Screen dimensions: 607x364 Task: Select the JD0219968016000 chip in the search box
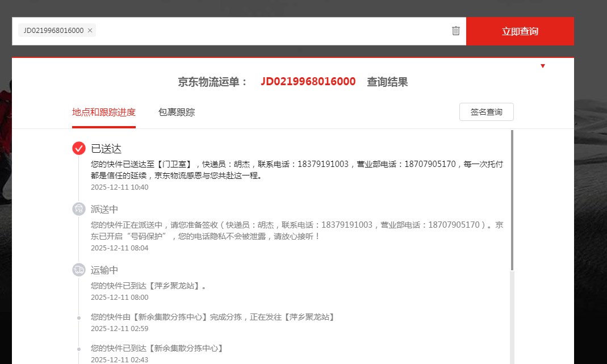[x=53, y=31]
